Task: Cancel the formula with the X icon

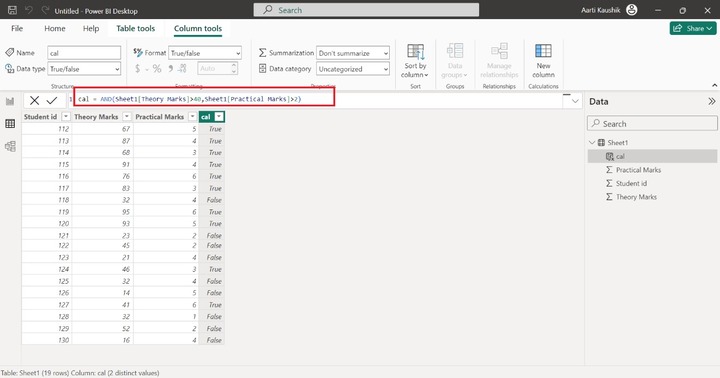Action: click(x=34, y=100)
